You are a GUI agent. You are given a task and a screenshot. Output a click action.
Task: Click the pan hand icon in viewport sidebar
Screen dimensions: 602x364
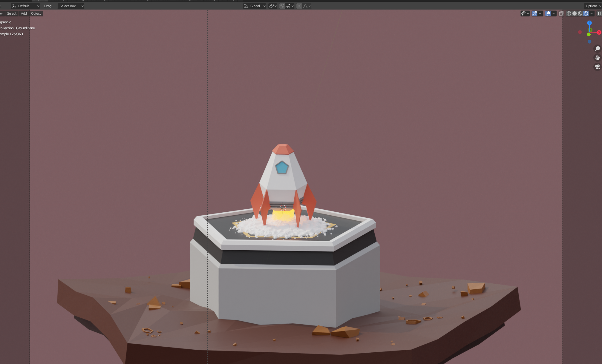point(598,57)
